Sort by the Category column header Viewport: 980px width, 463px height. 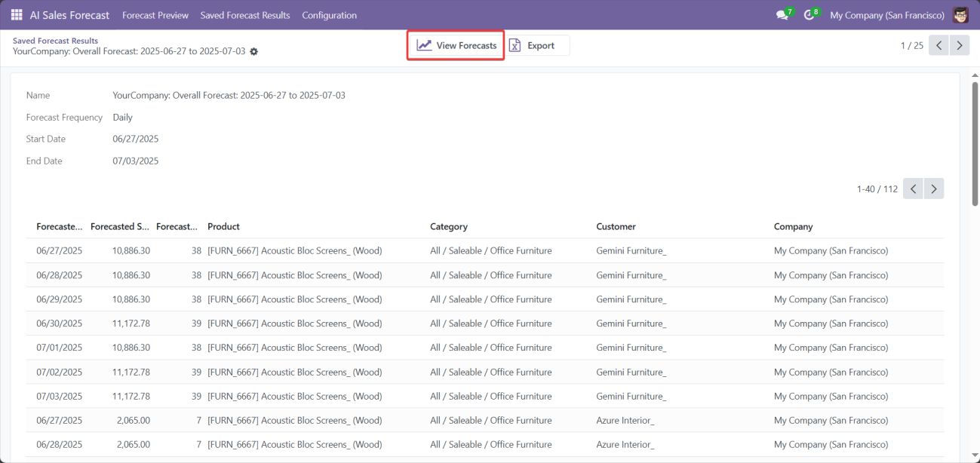tap(449, 226)
